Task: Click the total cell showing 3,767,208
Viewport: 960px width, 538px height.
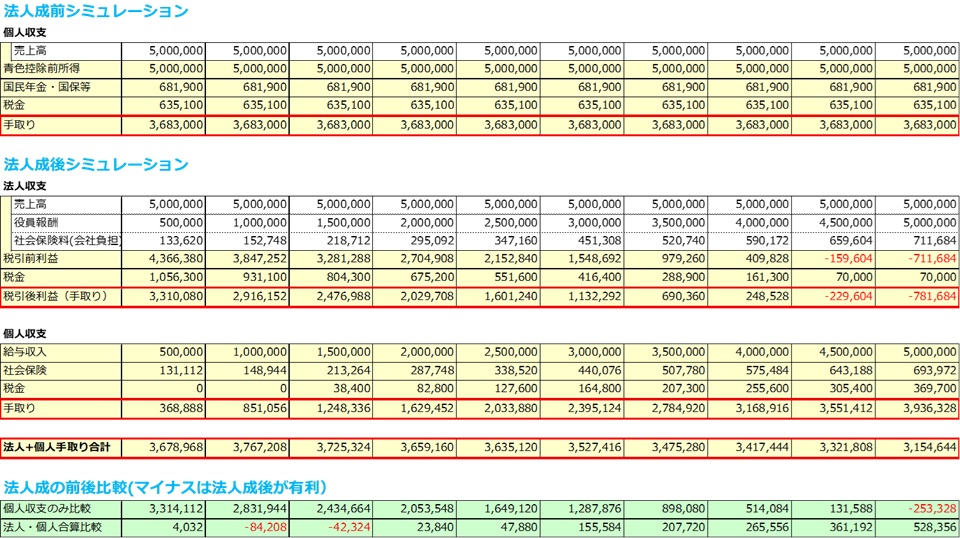Action: point(247,447)
